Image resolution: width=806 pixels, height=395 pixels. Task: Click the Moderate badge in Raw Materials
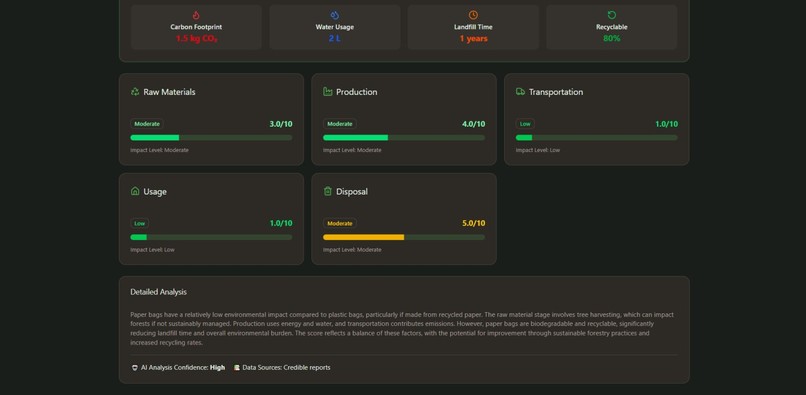[147, 124]
